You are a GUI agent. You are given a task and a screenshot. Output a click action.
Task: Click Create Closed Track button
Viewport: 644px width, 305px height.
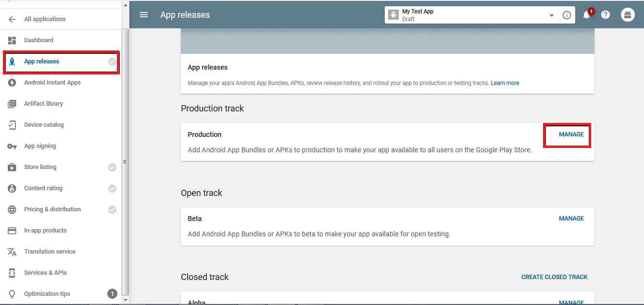pyautogui.click(x=555, y=277)
